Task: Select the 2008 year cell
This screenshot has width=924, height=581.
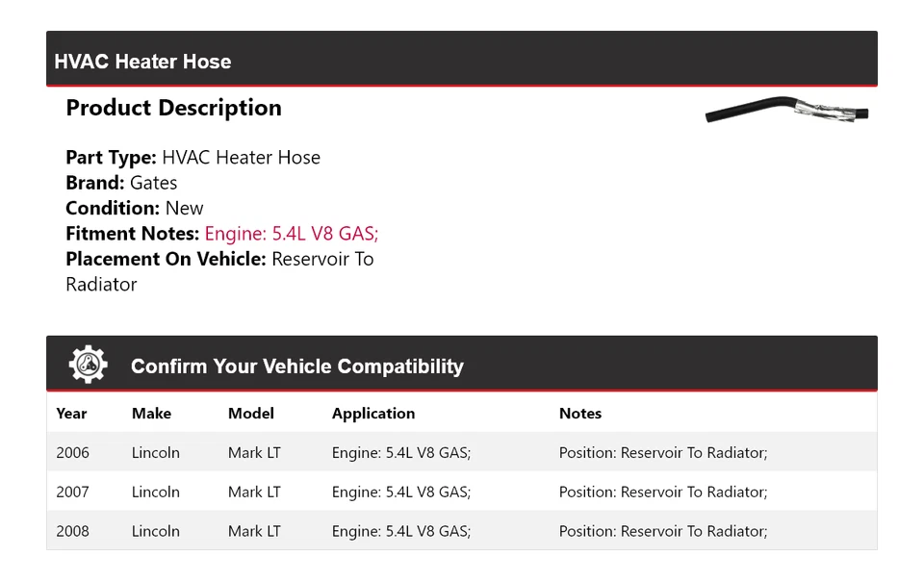Action: coord(72,531)
